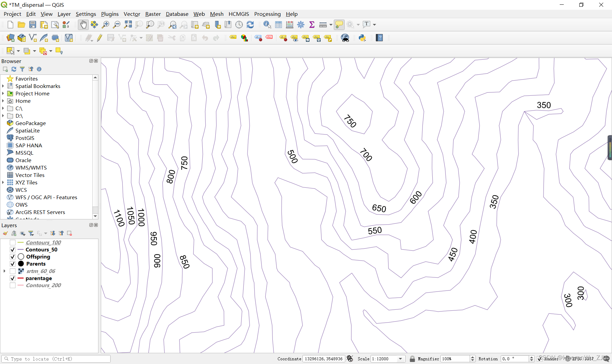
Task: Uncheck the Contours_50 layer
Action: point(12,250)
